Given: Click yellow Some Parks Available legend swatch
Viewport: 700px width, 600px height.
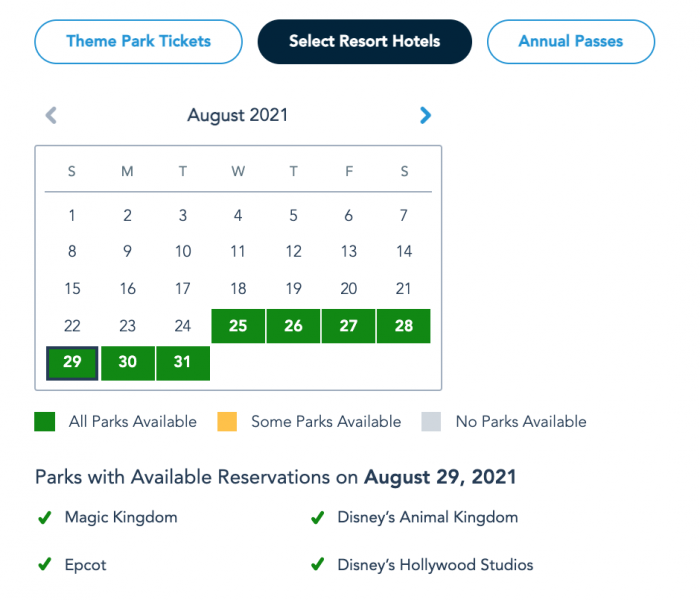Looking at the screenshot, I should coord(227,422).
